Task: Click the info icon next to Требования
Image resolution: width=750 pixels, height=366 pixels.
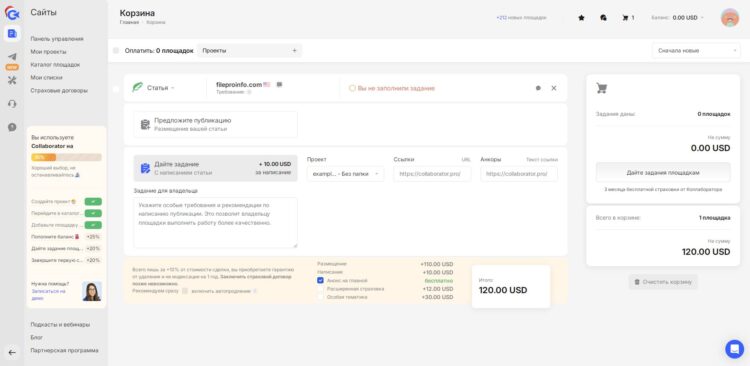Action: pyautogui.click(x=249, y=92)
